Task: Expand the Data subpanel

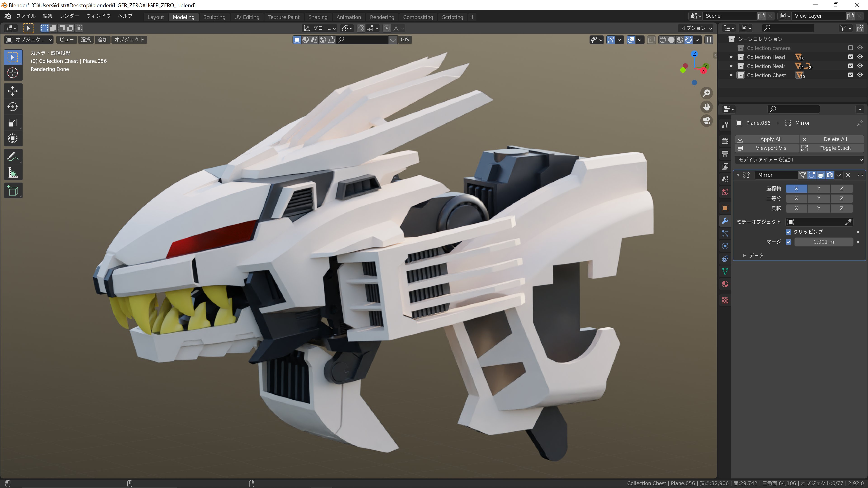Action: pyautogui.click(x=744, y=256)
